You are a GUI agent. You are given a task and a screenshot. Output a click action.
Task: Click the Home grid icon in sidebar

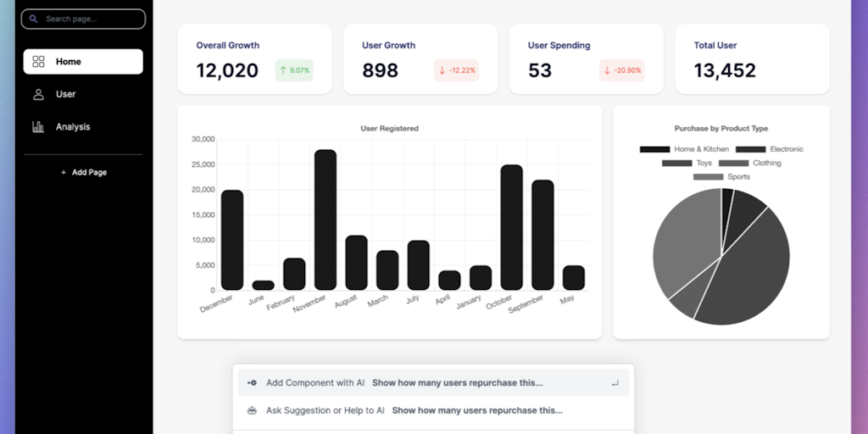click(x=38, y=61)
